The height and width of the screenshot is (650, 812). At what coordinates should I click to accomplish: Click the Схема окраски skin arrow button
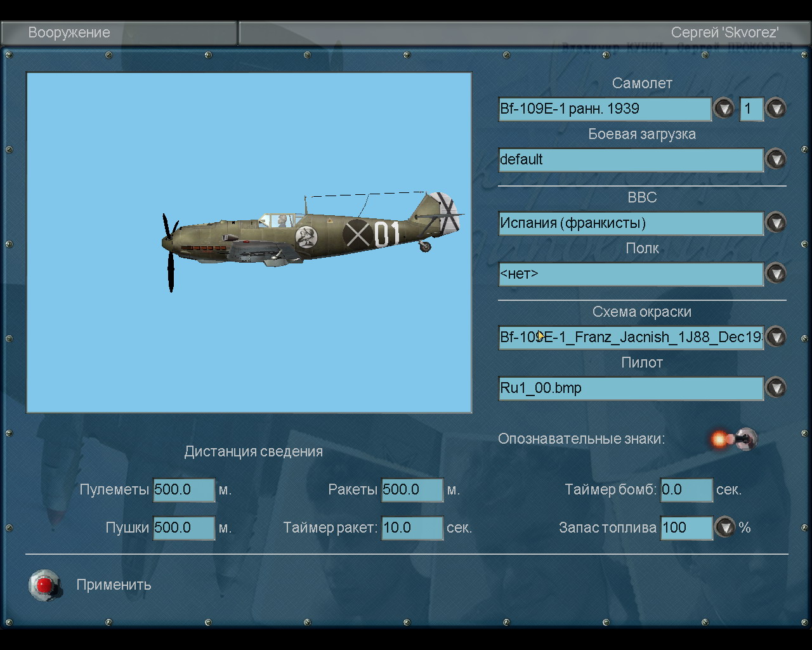tap(775, 337)
